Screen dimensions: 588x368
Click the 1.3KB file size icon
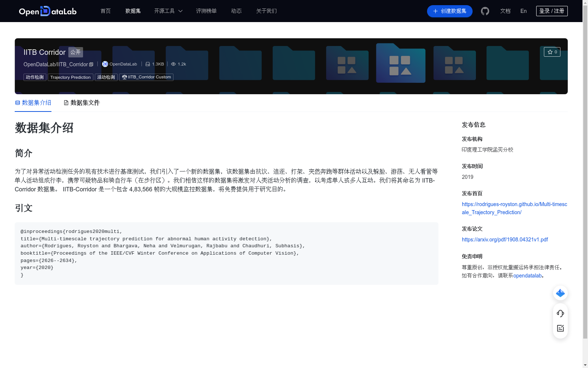point(148,64)
